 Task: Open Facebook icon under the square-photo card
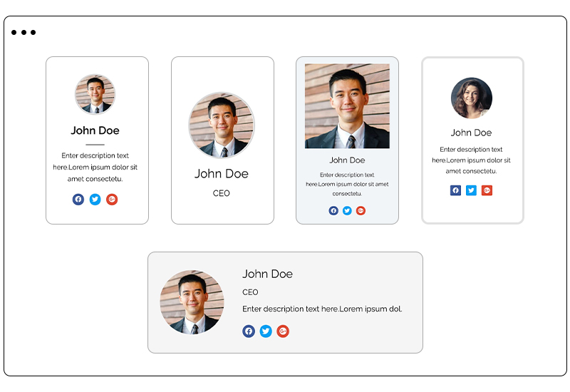[333, 210]
